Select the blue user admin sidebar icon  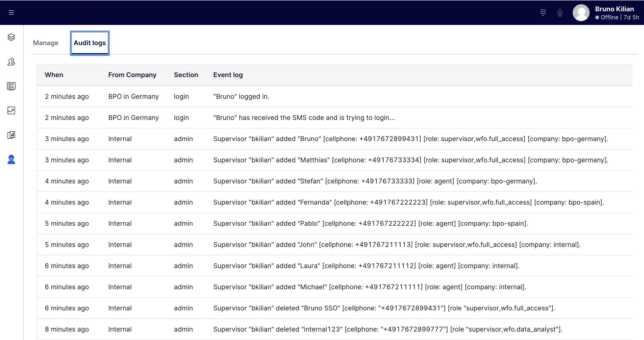pyautogui.click(x=11, y=159)
